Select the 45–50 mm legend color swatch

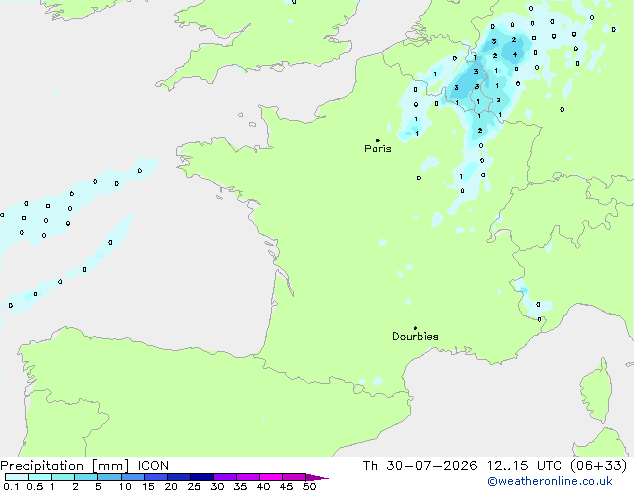coord(294,477)
